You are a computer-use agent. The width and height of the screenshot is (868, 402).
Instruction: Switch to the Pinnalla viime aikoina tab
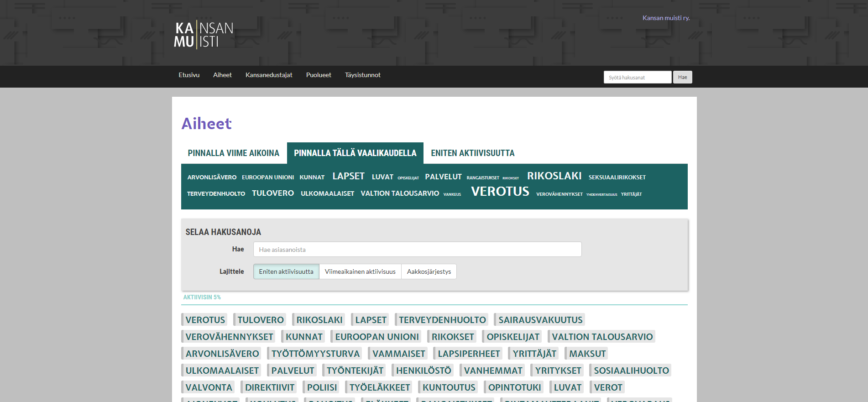pos(233,153)
